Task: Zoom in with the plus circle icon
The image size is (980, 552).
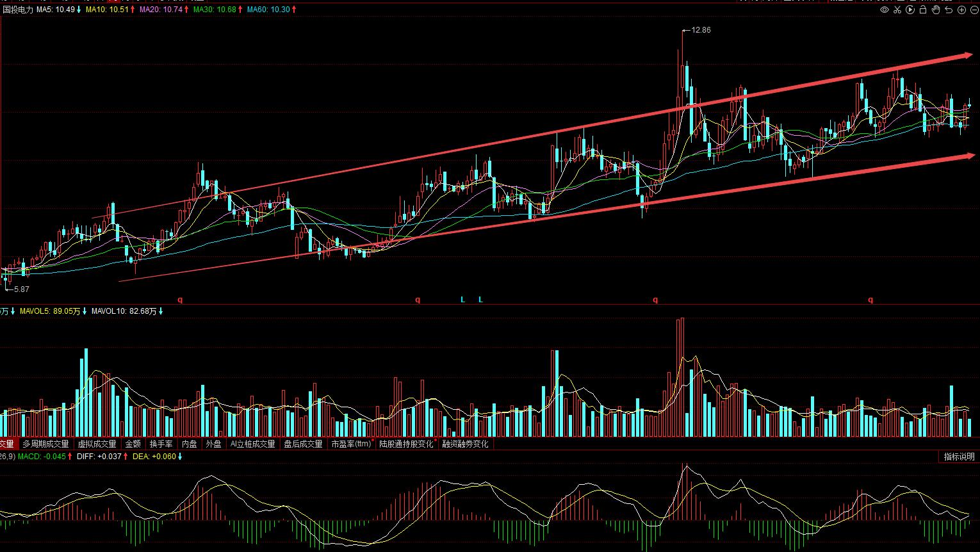Action: click(x=961, y=10)
